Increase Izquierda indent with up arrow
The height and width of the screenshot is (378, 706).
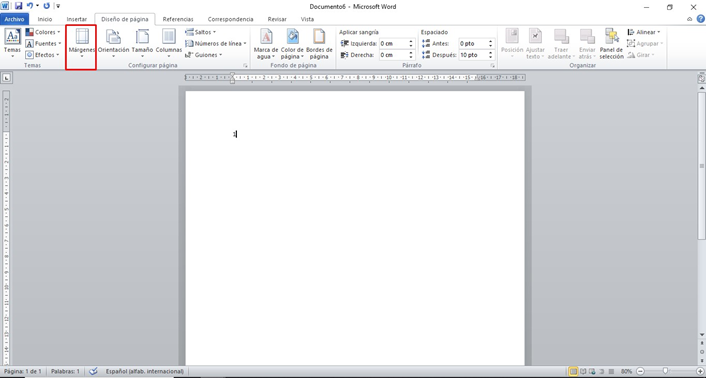pos(411,41)
